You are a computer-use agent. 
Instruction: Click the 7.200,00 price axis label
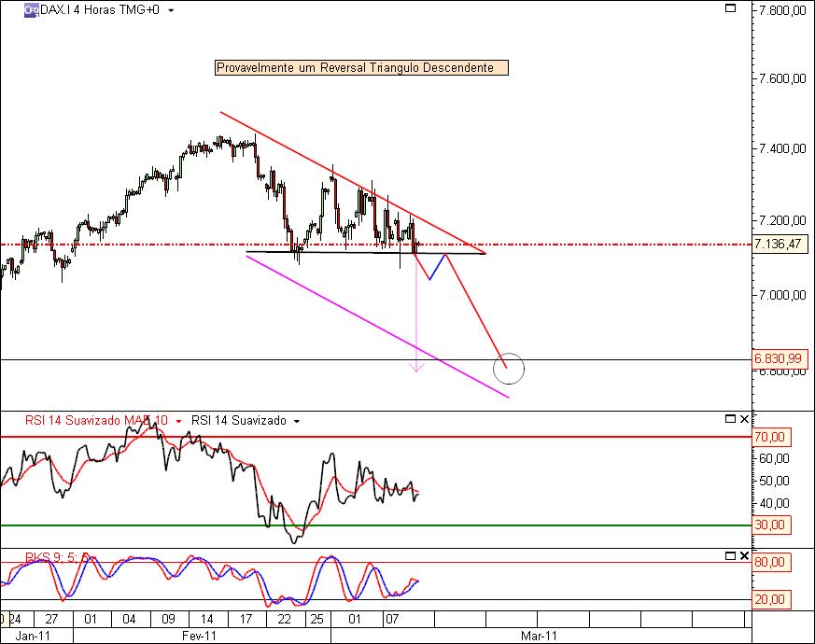click(782, 221)
